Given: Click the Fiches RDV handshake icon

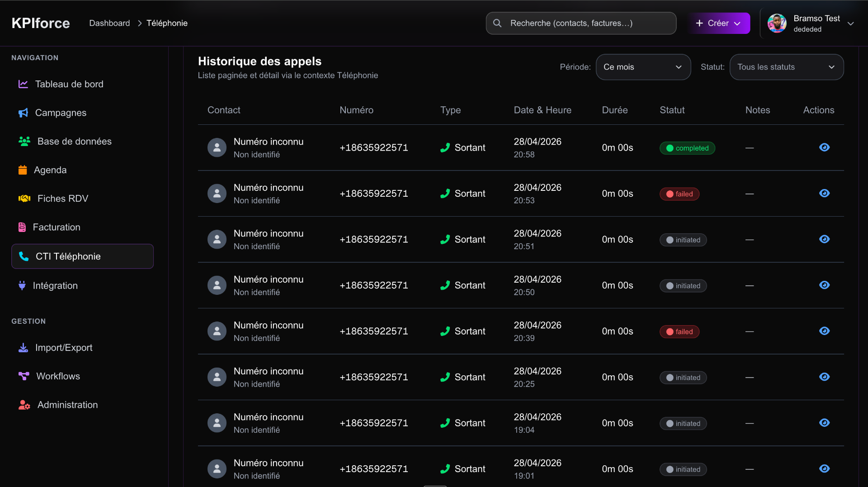Looking at the screenshot, I should point(24,199).
